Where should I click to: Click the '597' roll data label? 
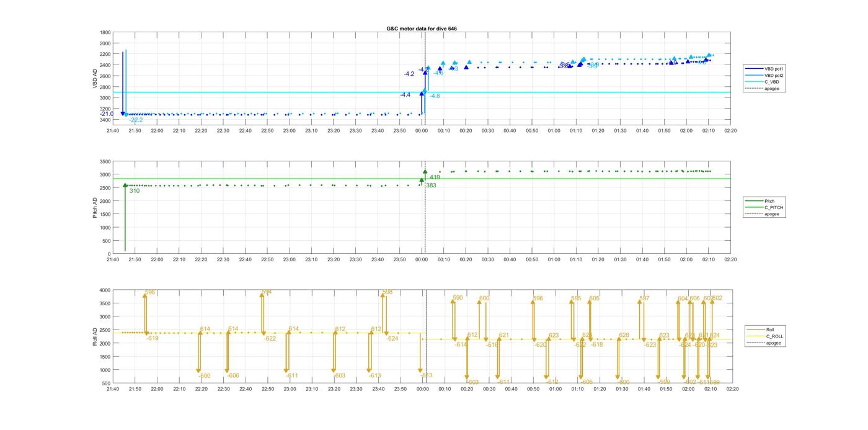coord(644,298)
